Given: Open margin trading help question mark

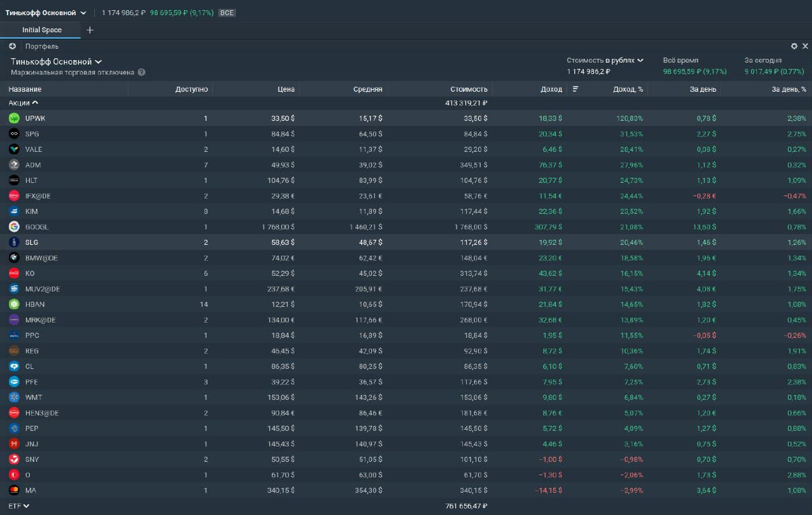Looking at the screenshot, I should point(142,72).
